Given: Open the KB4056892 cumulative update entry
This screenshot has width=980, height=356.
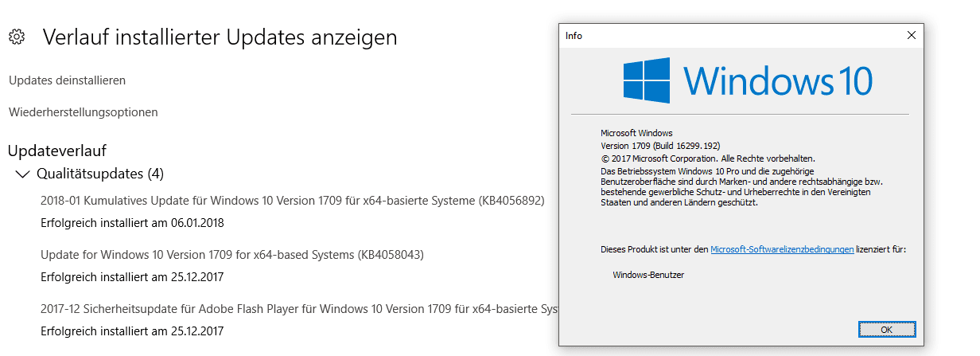Looking at the screenshot, I should pyautogui.click(x=292, y=201).
